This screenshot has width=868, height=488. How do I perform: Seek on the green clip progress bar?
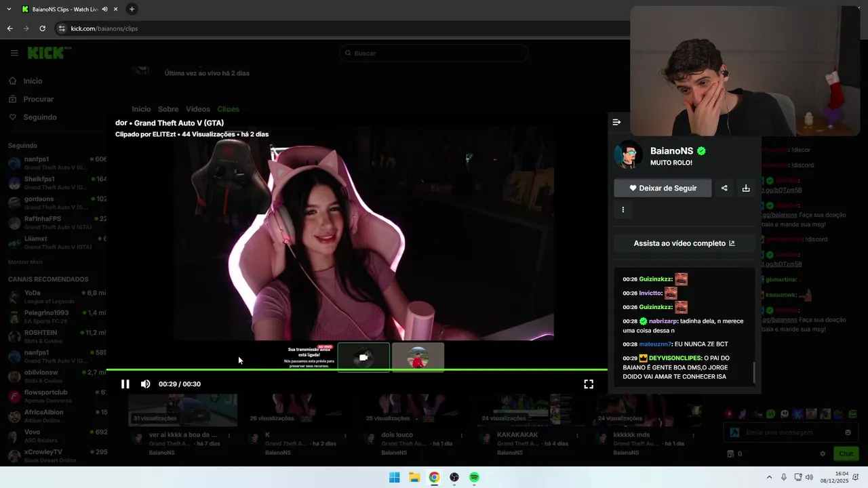[x=357, y=370]
